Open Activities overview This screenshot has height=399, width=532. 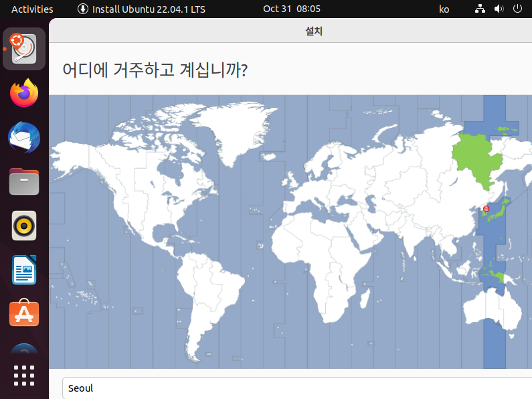point(32,9)
